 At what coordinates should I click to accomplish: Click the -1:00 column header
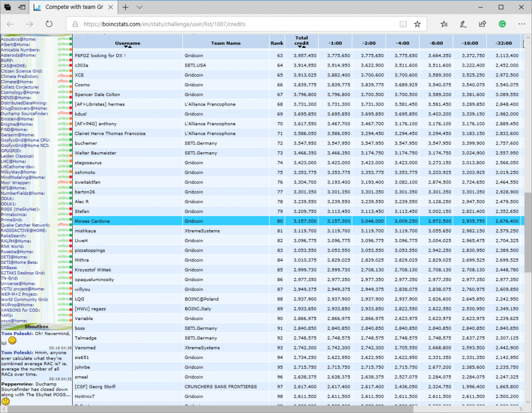(x=335, y=43)
